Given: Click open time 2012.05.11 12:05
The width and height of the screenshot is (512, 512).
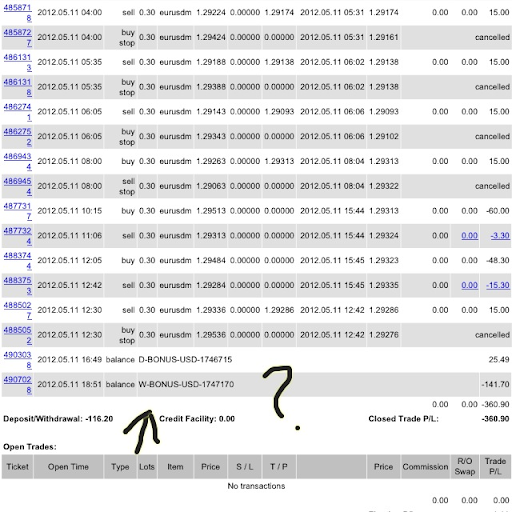Looking at the screenshot, I should (70, 261).
